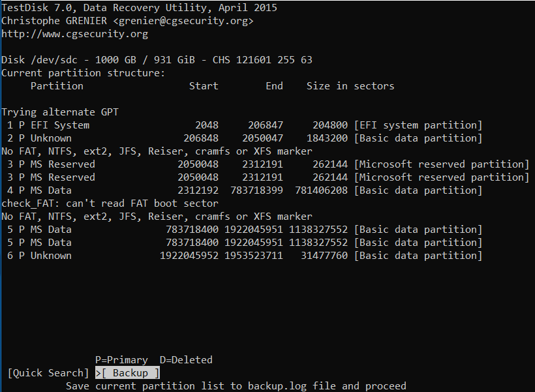Click the http://www.cgsecurity.org URL

(75, 34)
